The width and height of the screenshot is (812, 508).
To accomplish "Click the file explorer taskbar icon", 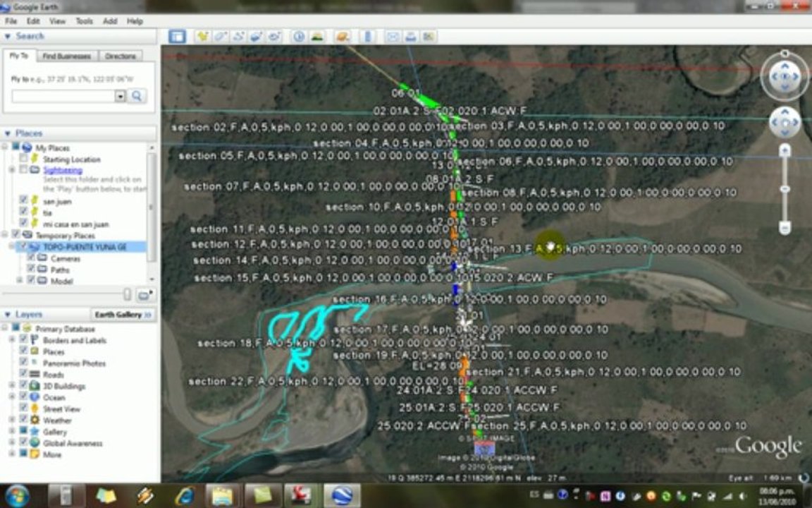I will [223, 495].
